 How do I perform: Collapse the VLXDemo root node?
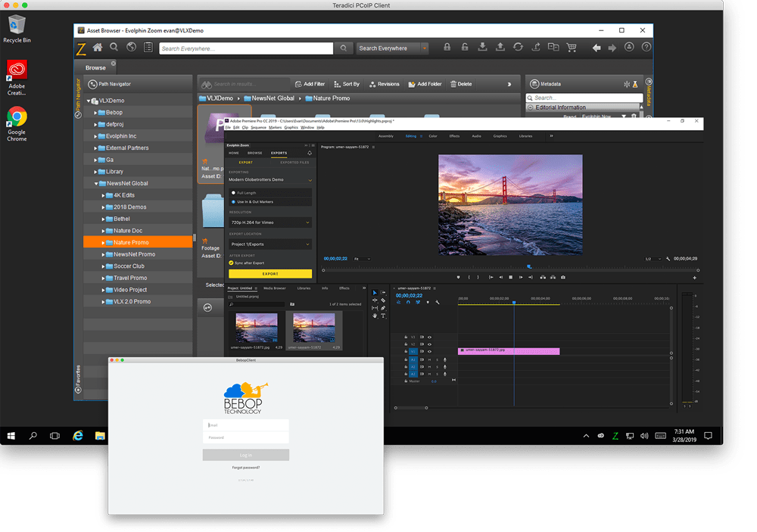[x=89, y=101]
